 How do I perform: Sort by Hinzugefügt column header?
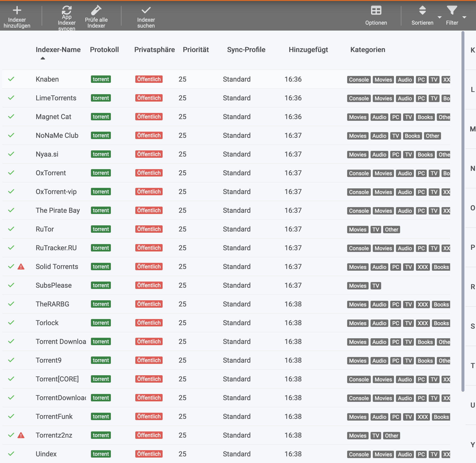(x=308, y=50)
